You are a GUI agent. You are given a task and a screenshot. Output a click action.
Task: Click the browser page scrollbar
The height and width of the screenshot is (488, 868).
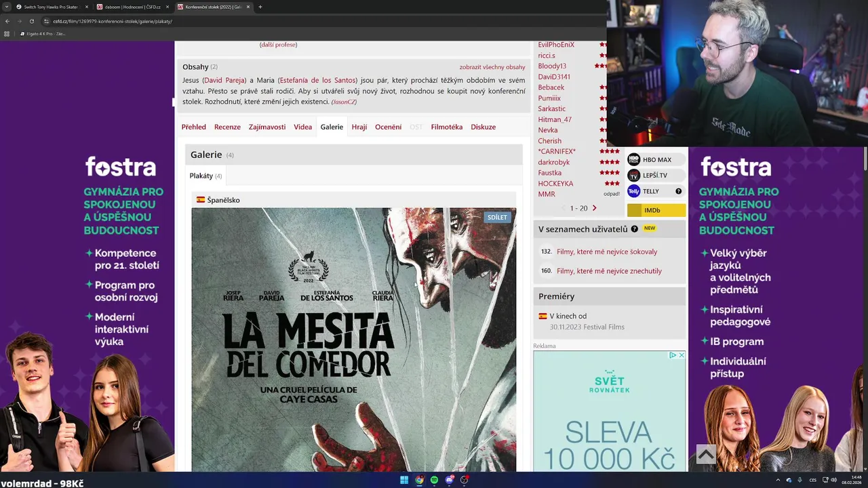(x=865, y=159)
